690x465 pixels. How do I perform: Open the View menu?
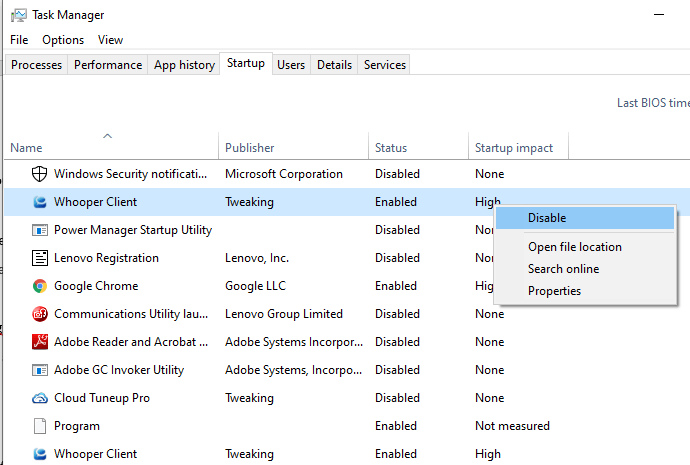pyautogui.click(x=110, y=40)
